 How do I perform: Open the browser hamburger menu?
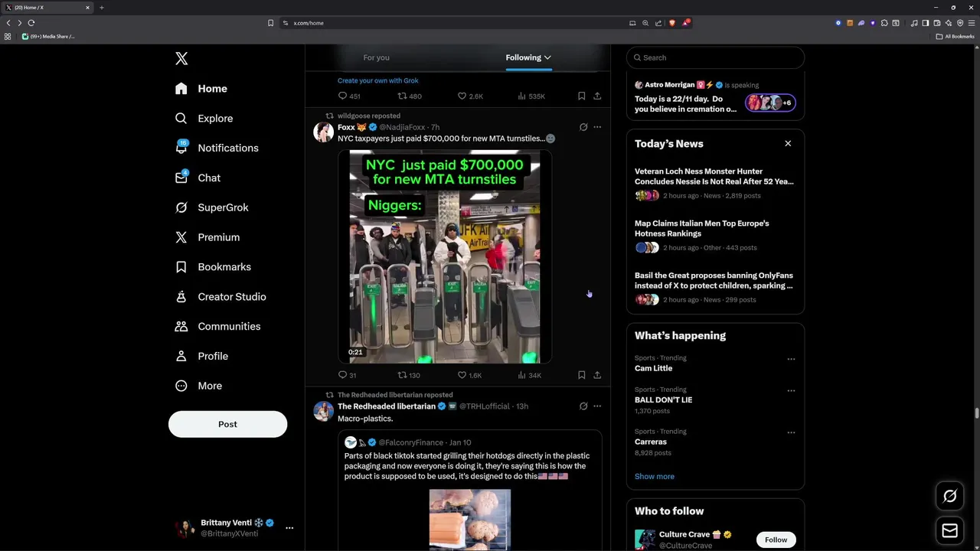pos(972,23)
